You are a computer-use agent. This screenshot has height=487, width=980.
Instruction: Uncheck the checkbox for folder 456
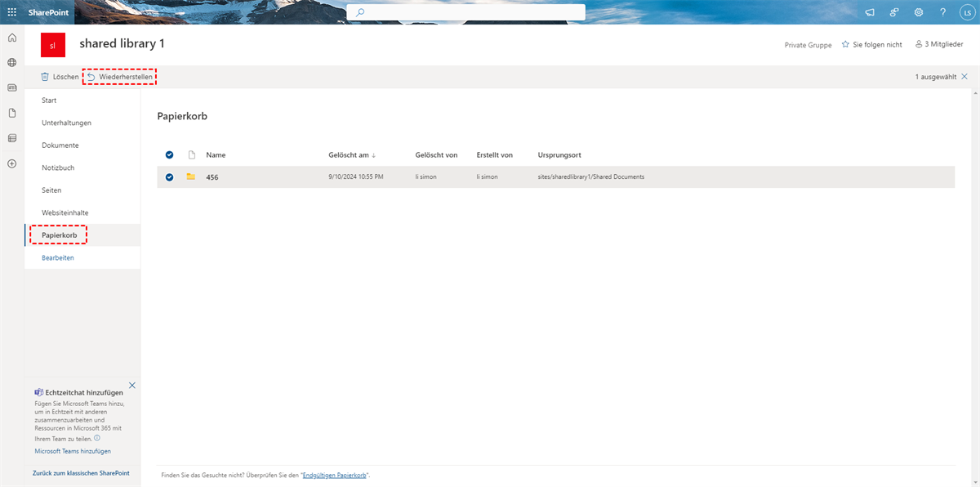[170, 177]
